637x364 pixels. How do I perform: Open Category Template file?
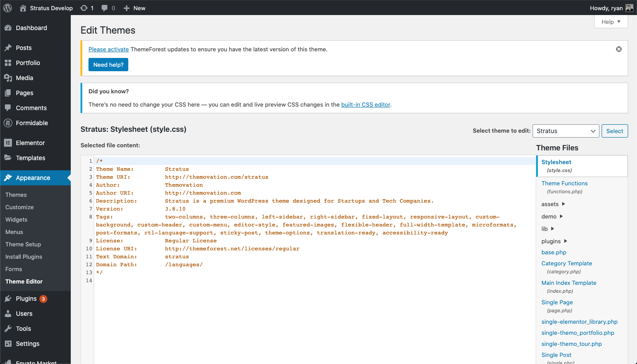[x=567, y=263]
